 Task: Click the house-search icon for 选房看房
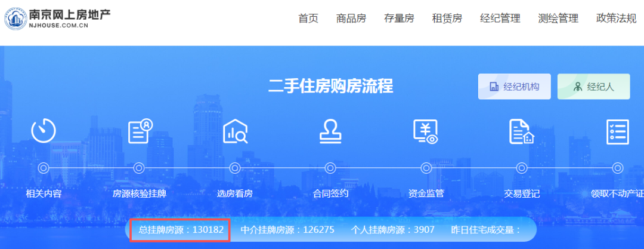[x=235, y=131]
